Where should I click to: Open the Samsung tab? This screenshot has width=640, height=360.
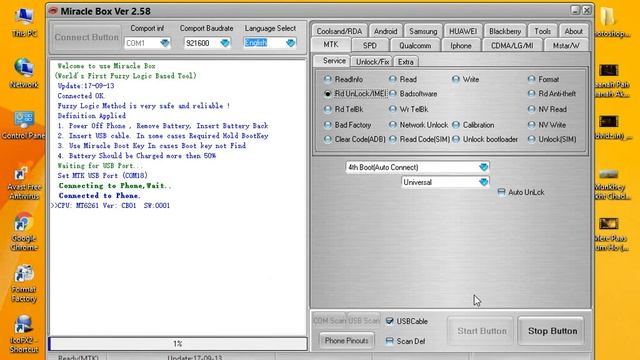pyautogui.click(x=423, y=31)
